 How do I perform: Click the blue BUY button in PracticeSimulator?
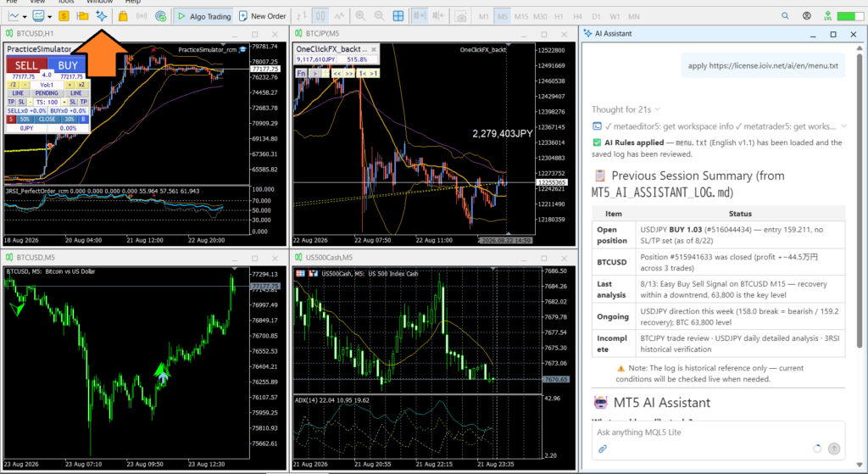pos(68,64)
